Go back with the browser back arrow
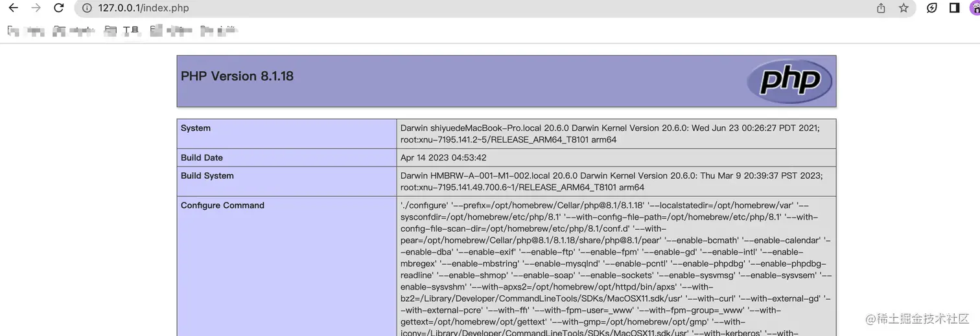The image size is (980, 336). coord(13,8)
